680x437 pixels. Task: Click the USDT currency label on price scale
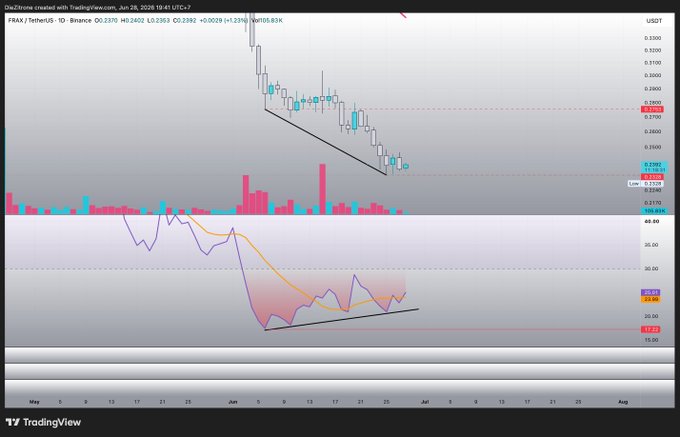click(654, 21)
